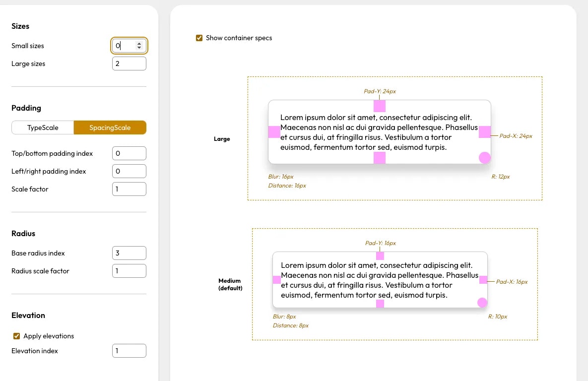588x381 pixels.
Task: Click the 'Large' container size label
Action: click(x=222, y=139)
